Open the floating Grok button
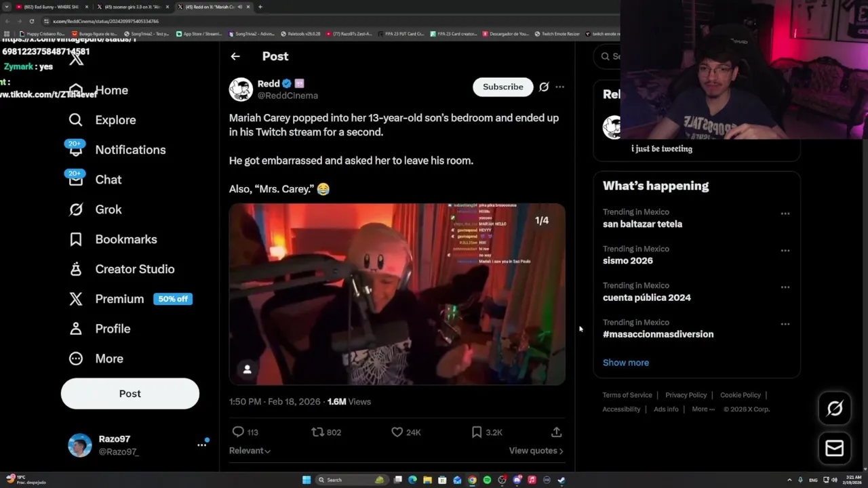The height and width of the screenshot is (488, 868). click(835, 408)
